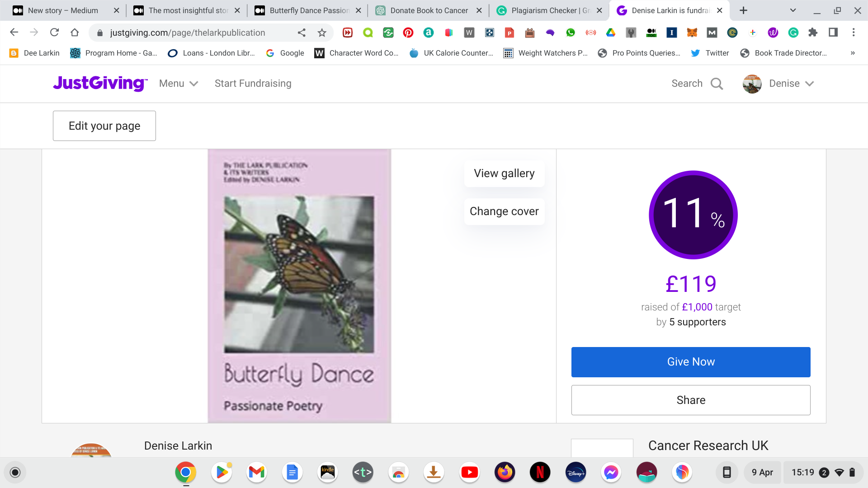The image size is (868, 488).
Task: Open the Pinterest extension icon
Action: (408, 33)
